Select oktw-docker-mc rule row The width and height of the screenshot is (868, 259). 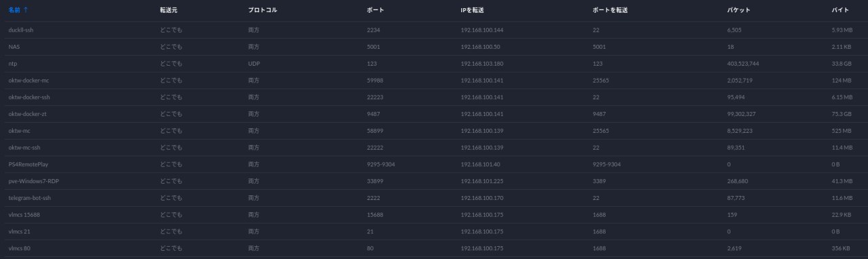tap(434, 81)
